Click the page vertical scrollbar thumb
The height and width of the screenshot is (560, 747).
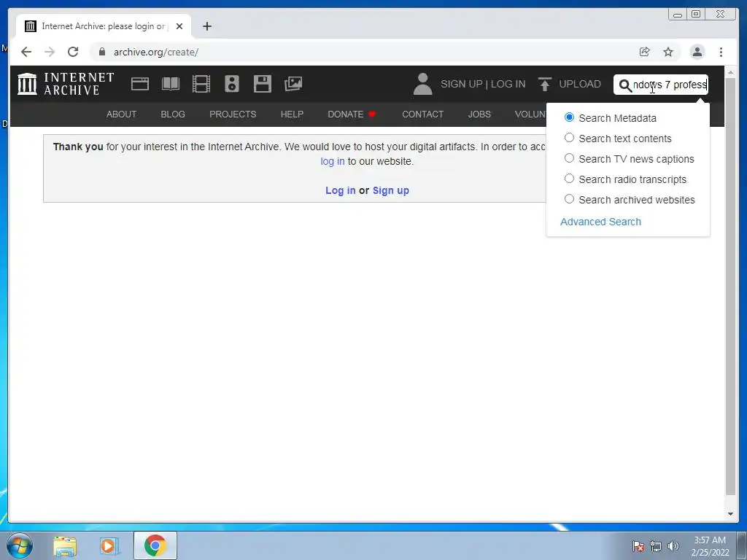point(730,286)
